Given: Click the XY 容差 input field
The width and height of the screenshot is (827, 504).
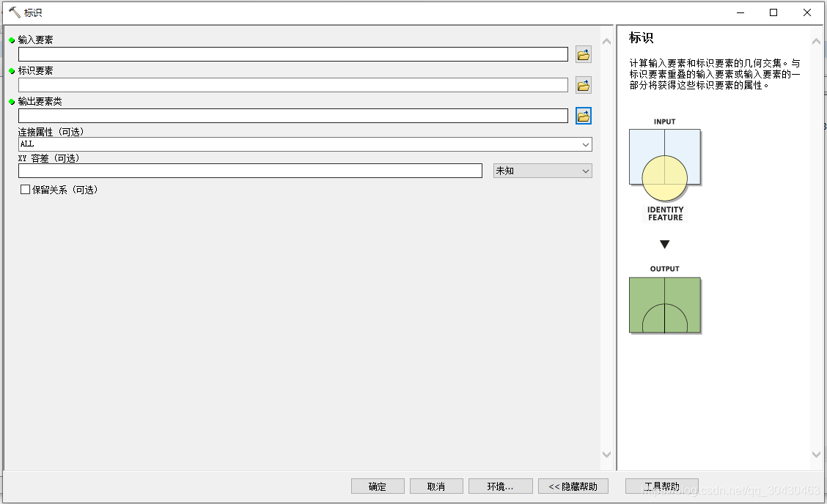Looking at the screenshot, I should [249, 170].
